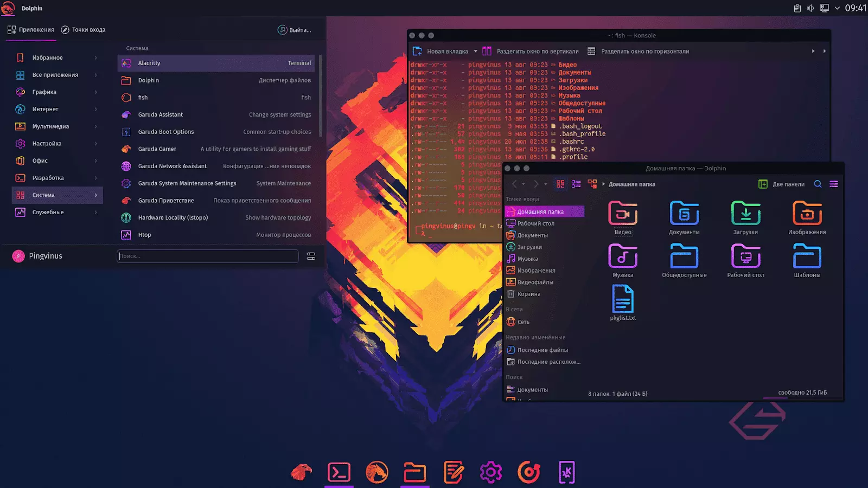This screenshot has width=868, height=488.
Task: Select Сеть in Dolphin places
Action: pos(544,322)
